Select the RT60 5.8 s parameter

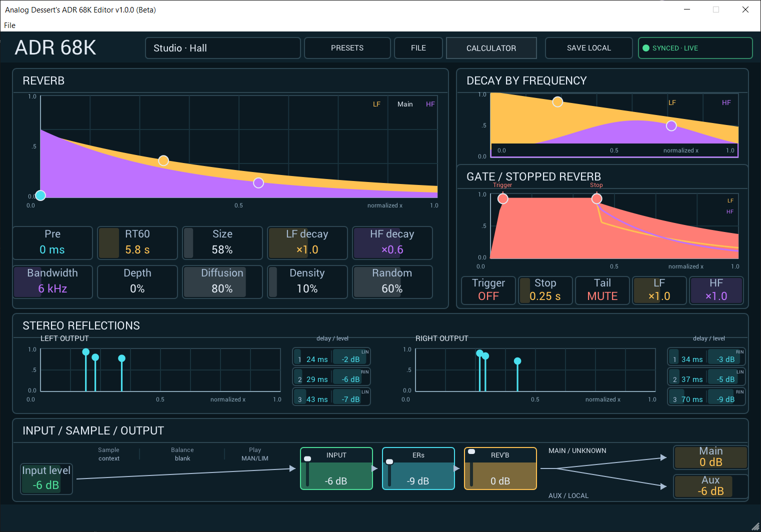(x=137, y=242)
